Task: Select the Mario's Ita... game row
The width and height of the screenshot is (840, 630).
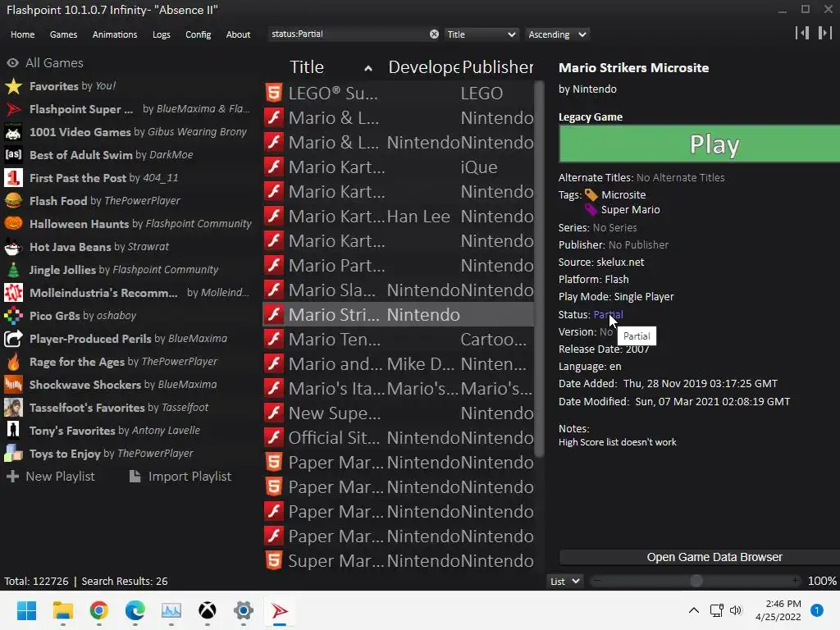Action: pyautogui.click(x=399, y=388)
